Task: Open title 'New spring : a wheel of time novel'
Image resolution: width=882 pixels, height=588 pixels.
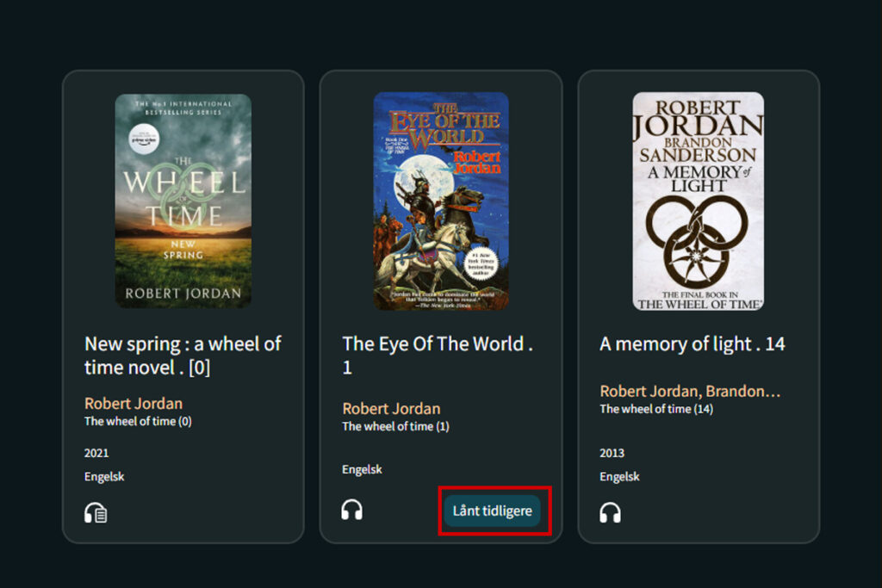Action: point(183,355)
